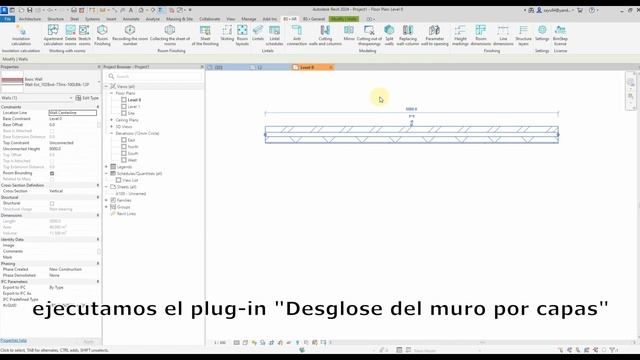Run the Split walls tool

pos(389,35)
